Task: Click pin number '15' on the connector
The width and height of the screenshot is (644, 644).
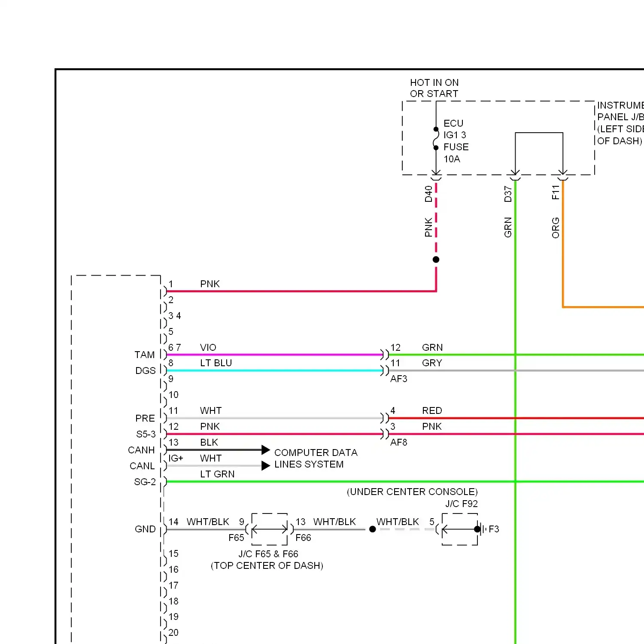Action: 173,553
